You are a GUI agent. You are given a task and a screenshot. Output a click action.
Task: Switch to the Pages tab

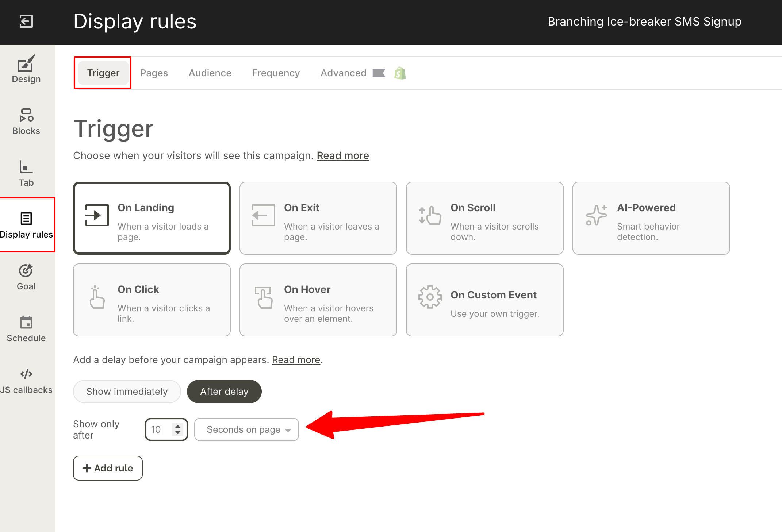[x=154, y=73]
